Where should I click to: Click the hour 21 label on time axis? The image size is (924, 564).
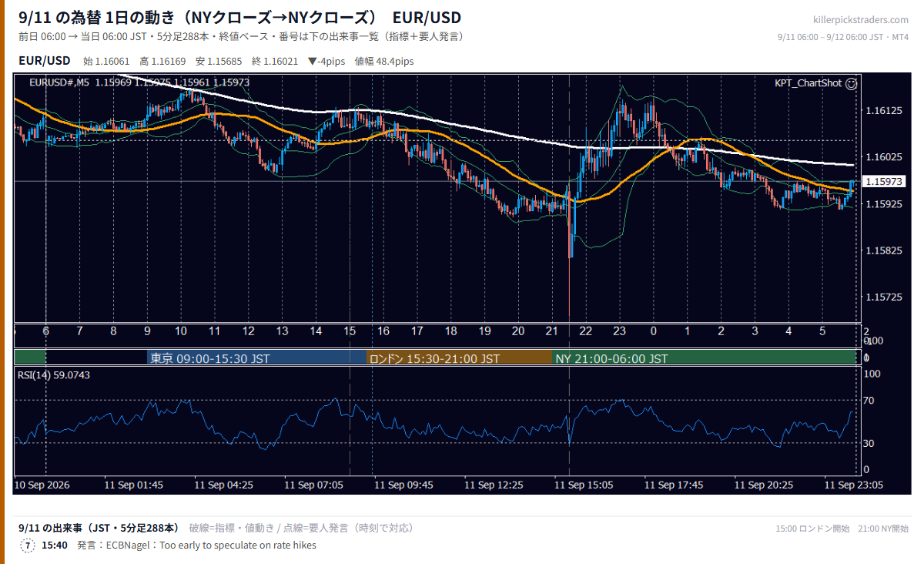(x=552, y=331)
